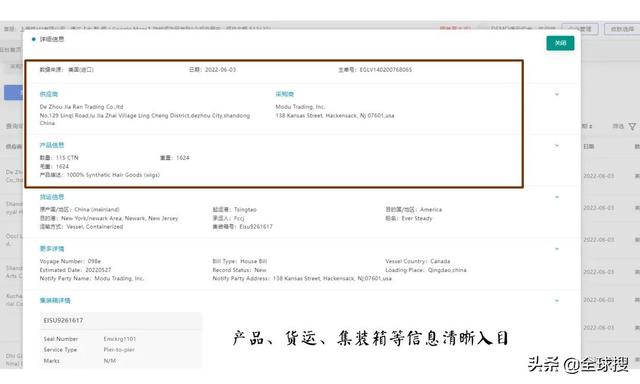The image size is (640, 384).
Task: Click Loading Place value Qingdao,china
Action: point(447,270)
